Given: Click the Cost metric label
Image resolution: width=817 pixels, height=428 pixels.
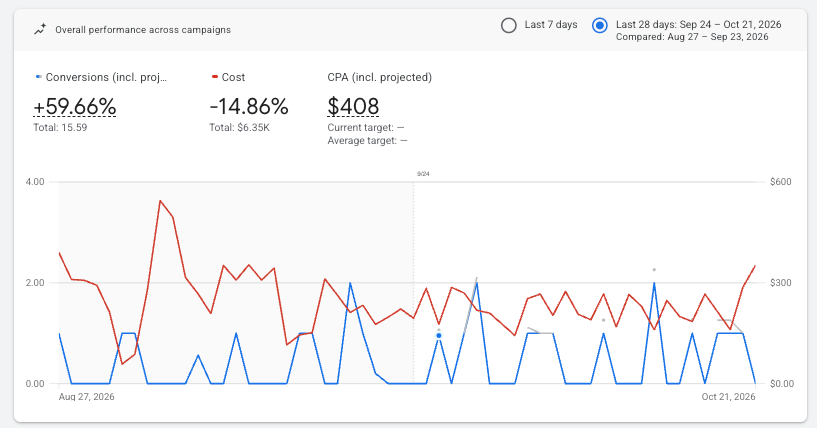Looking at the screenshot, I should [x=233, y=77].
